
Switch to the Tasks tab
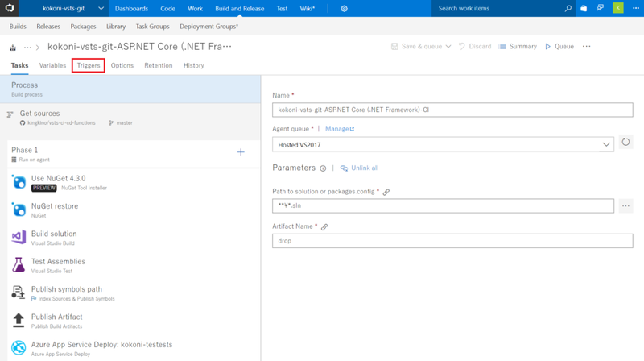(x=19, y=65)
